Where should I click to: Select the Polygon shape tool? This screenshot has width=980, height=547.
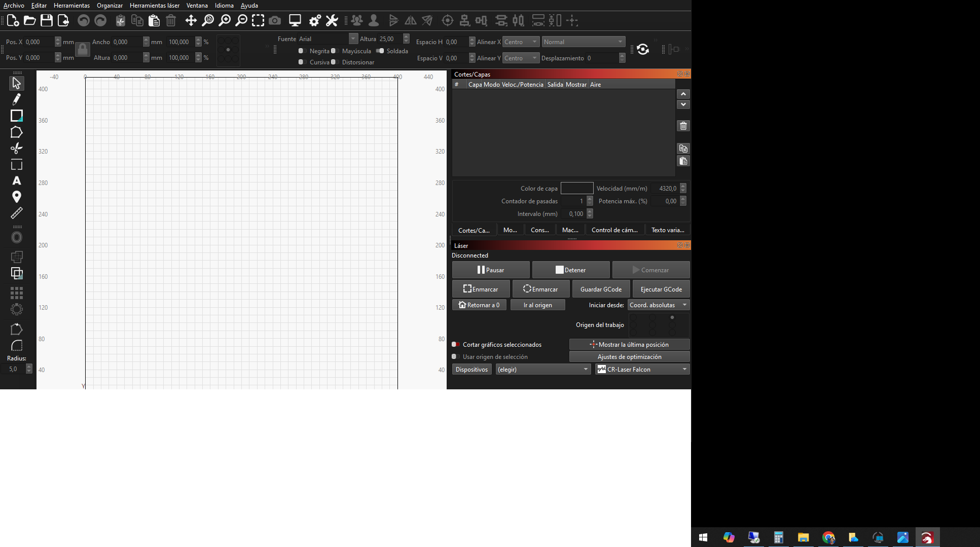click(x=16, y=132)
